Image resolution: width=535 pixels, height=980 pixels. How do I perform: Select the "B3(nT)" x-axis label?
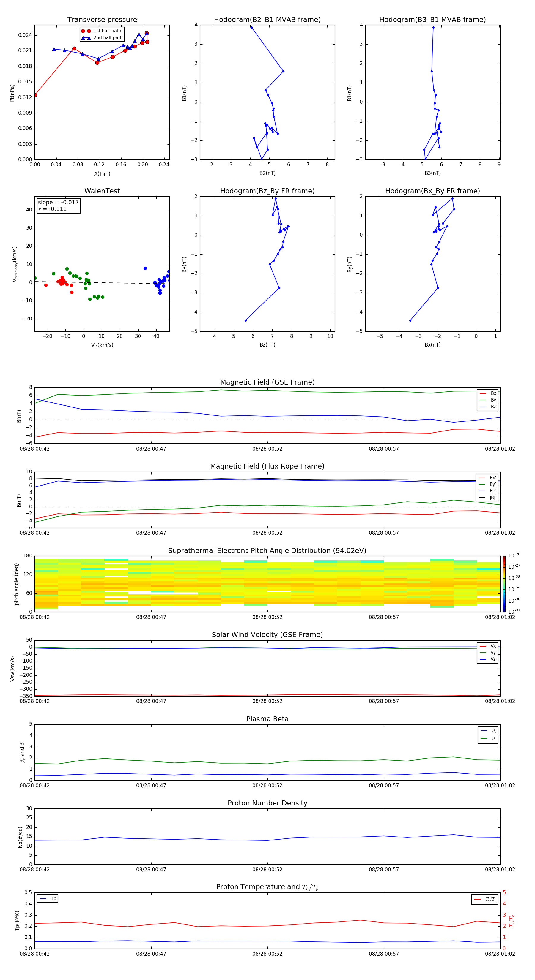point(432,173)
